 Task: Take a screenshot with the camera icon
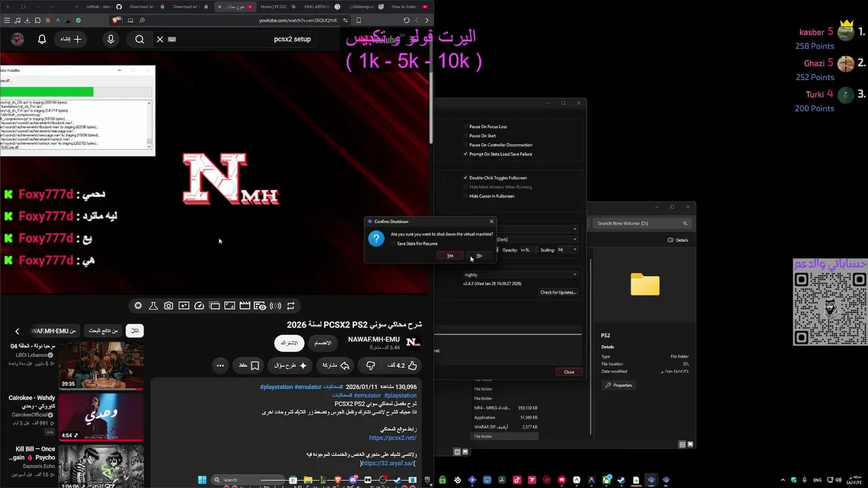pos(168,306)
